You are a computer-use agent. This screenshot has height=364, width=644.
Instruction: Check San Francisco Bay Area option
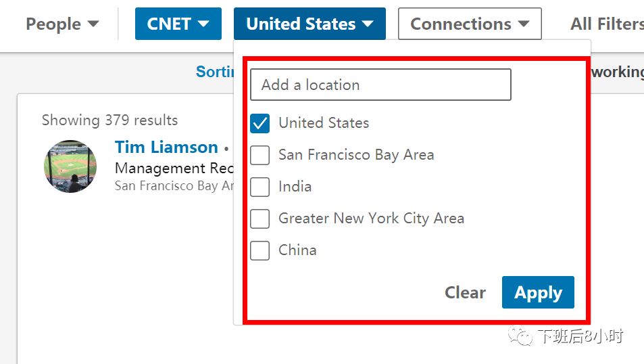[260, 155]
